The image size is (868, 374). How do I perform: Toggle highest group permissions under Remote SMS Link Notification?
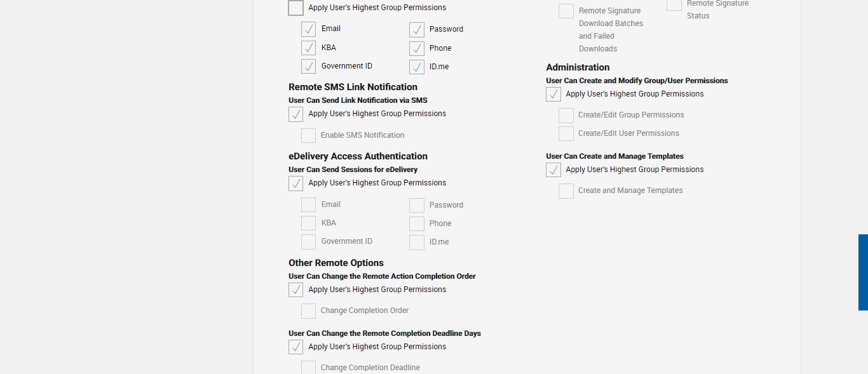(296, 114)
